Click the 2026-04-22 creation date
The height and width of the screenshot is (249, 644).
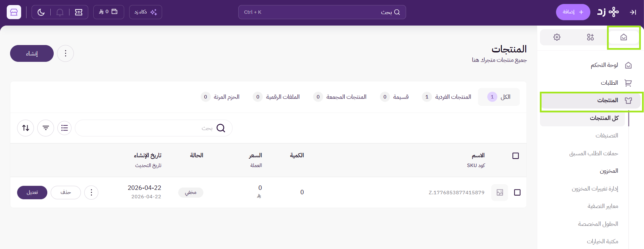(x=145, y=188)
